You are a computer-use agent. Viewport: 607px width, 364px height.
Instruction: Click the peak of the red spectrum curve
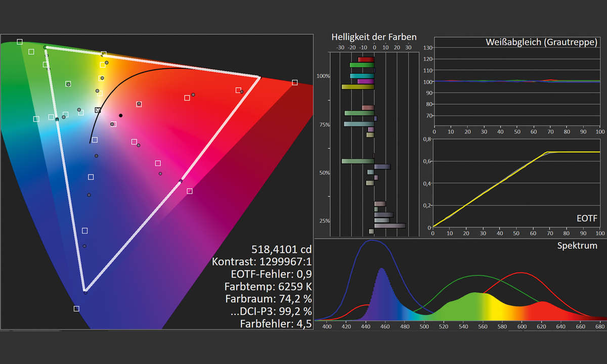521,272
